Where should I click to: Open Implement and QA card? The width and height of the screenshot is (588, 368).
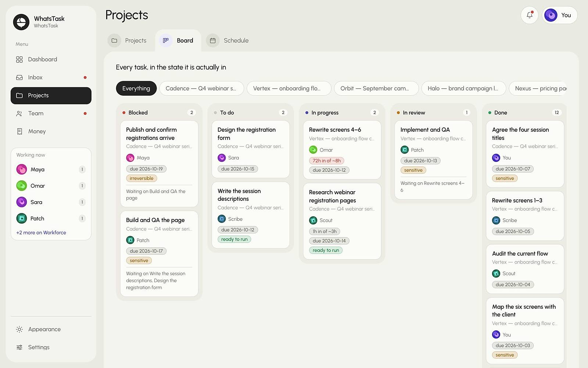433,160
